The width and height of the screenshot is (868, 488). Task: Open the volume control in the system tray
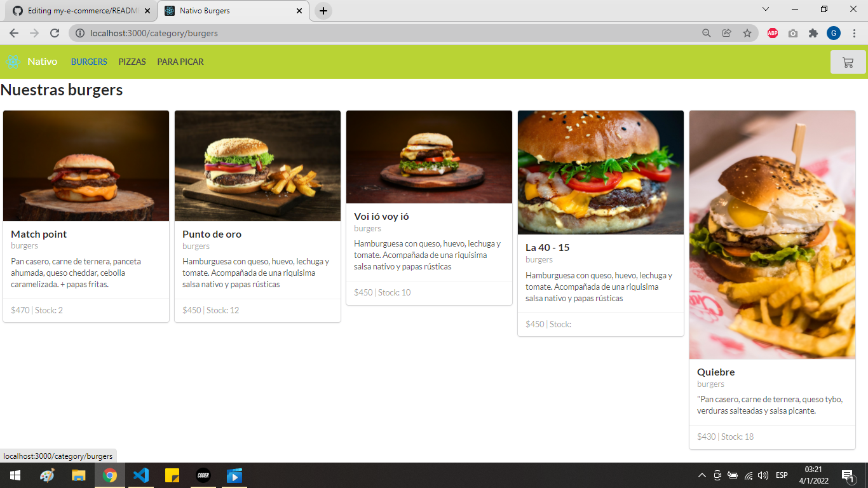(x=763, y=475)
